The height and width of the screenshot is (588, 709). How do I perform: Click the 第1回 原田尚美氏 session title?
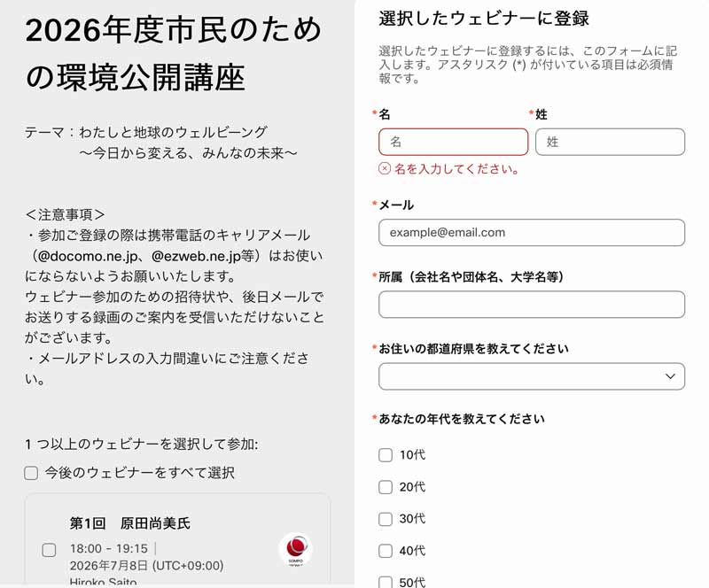click(129, 523)
